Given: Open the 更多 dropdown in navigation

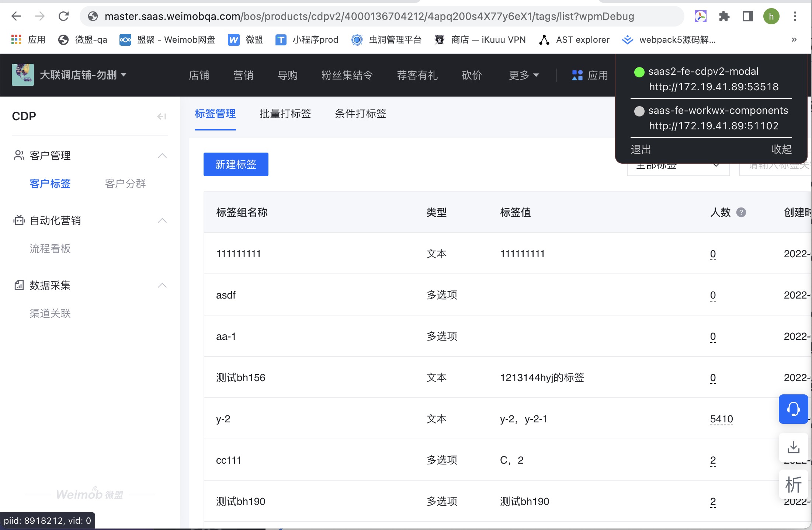Looking at the screenshot, I should pyautogui.click(x=524, y=75).
